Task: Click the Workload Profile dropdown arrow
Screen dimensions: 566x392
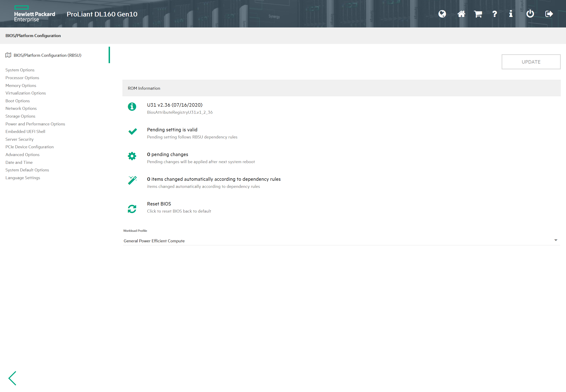Action: (x=555, y=240)
